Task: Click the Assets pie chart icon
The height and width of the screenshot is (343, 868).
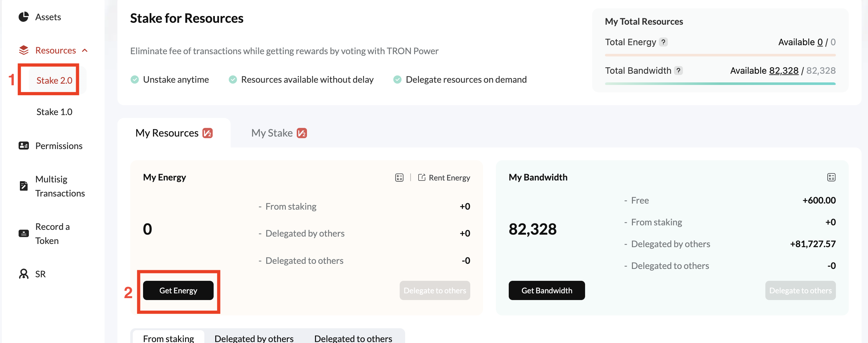Action: 24,17
